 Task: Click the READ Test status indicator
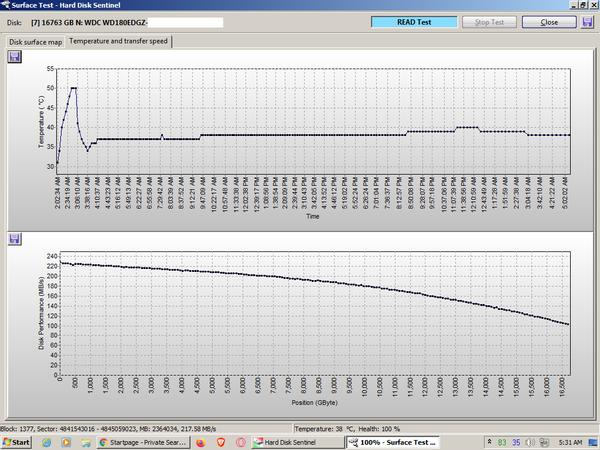tap(414, 21)
